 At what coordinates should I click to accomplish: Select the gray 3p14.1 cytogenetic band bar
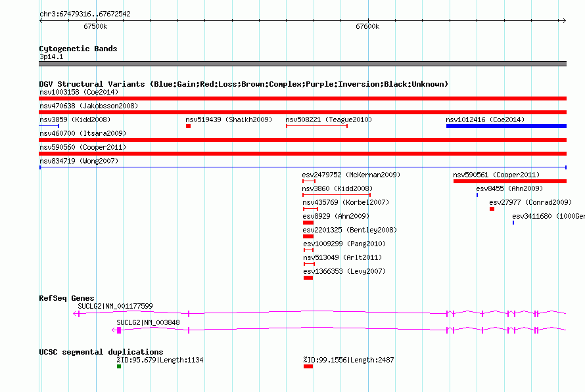[302, 64]
